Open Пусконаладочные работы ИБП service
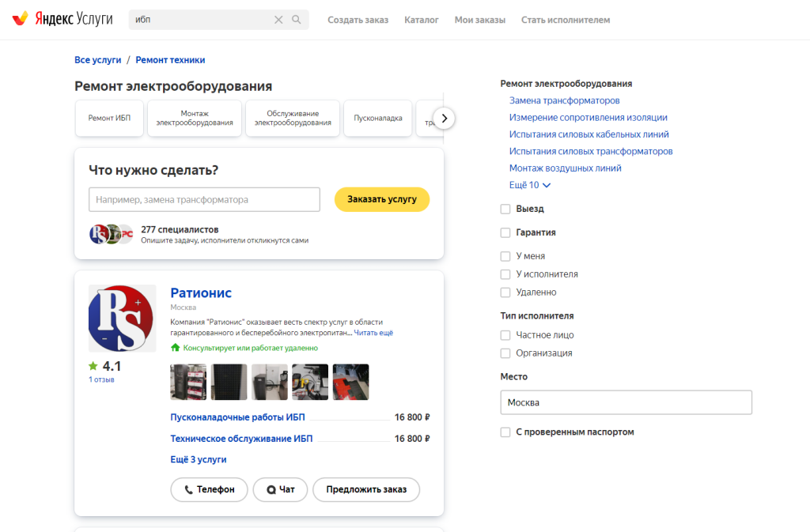 click(x=237, y=417)
